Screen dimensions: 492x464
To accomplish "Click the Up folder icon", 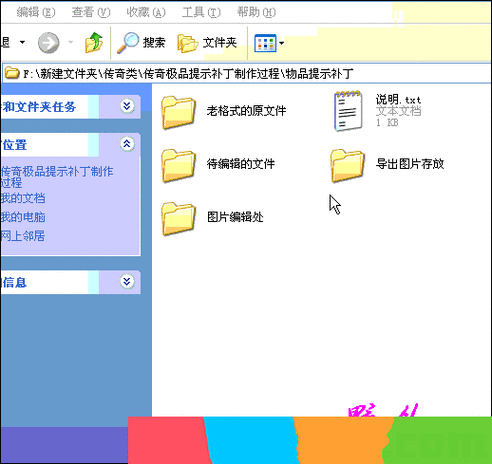I will (x=94, y=42).
